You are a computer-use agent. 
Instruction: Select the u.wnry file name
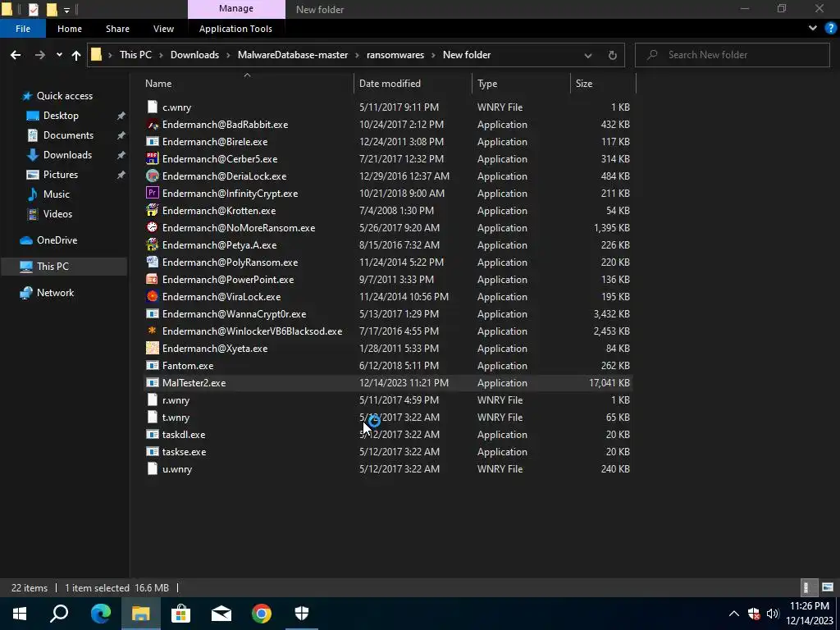tap(177, 468)
